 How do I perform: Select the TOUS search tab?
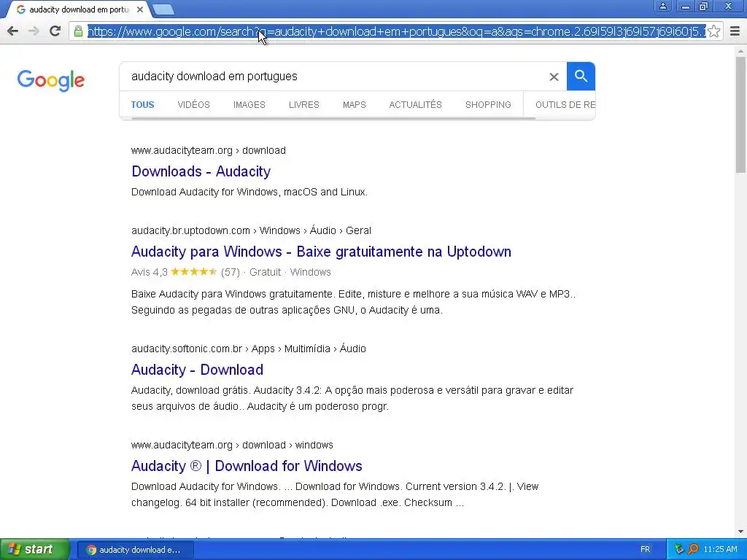coord(142,105)
